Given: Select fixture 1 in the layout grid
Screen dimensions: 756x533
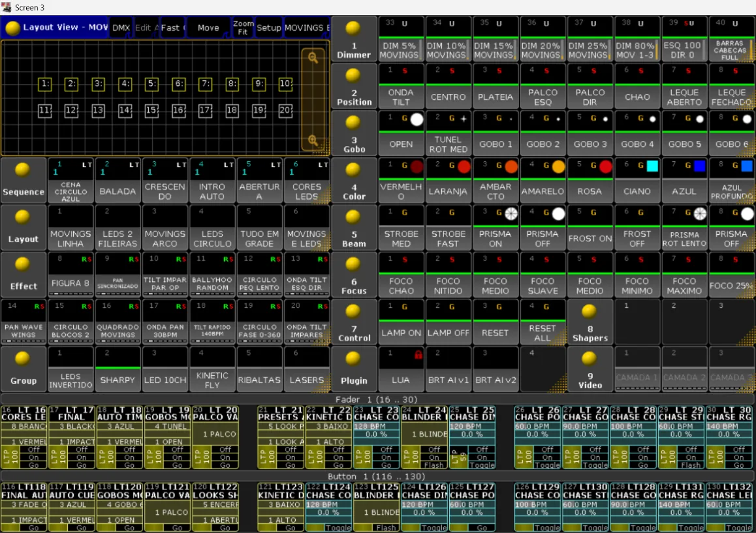Looking at the screenshot, I should (45, 84).
